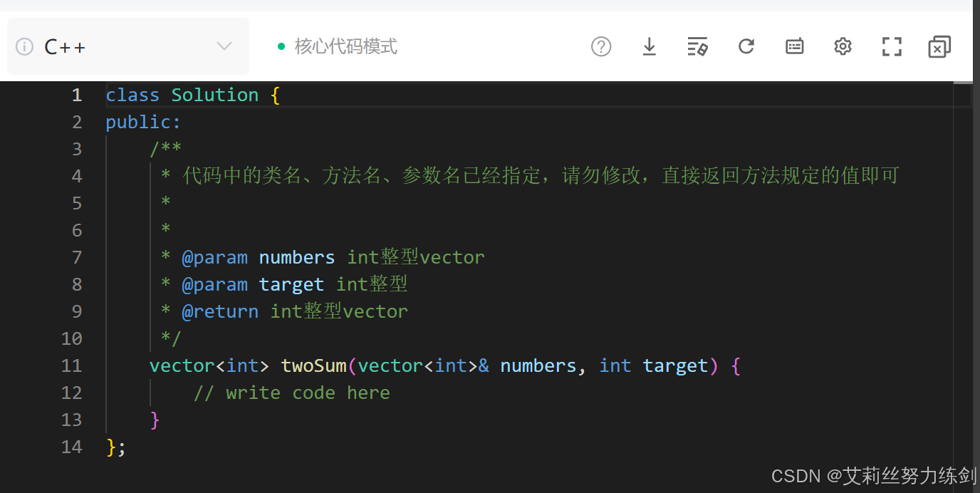Enter fullscreen mode with the brackets icon

[891, 47]
